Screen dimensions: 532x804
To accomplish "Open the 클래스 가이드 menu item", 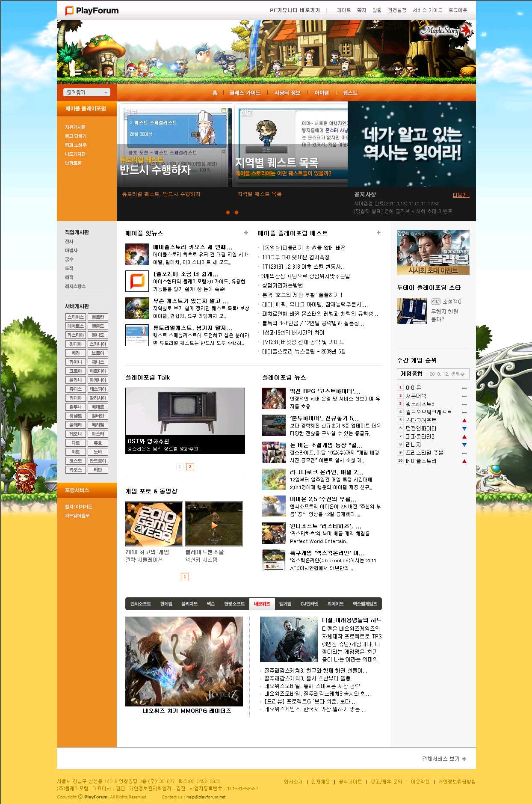I will tap(245, 93).
